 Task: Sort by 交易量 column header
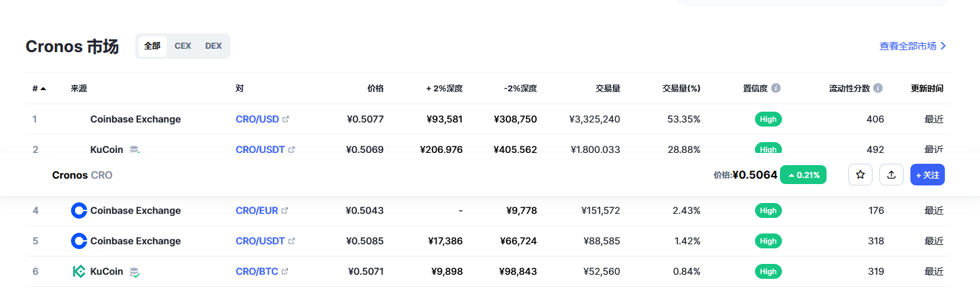[x=608, y=89]
